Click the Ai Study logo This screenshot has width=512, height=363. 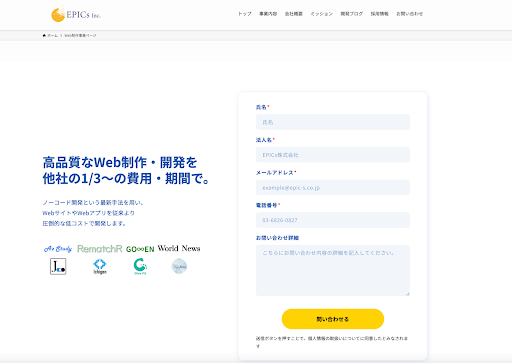coord(58,249)
